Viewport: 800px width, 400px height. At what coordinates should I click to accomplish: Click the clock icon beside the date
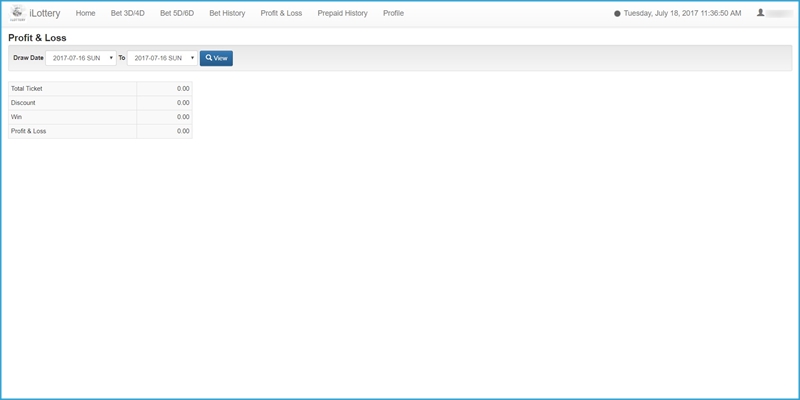[617, 14]
